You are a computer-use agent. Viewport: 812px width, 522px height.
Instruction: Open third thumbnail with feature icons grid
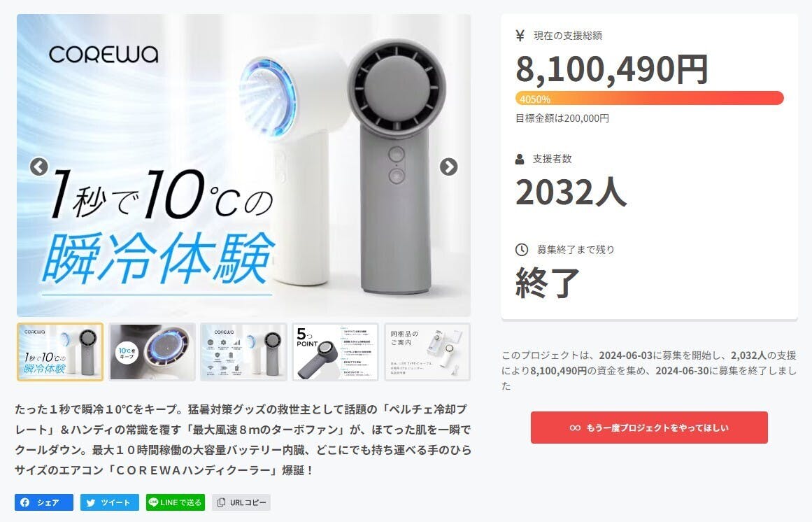click(243, 352)
